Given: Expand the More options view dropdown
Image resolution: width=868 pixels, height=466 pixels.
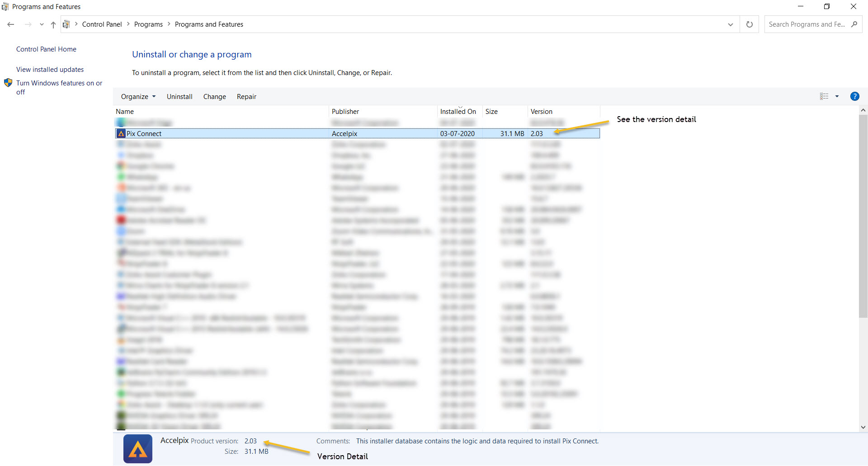Looking at the screenshot, I should click(837, 96).
